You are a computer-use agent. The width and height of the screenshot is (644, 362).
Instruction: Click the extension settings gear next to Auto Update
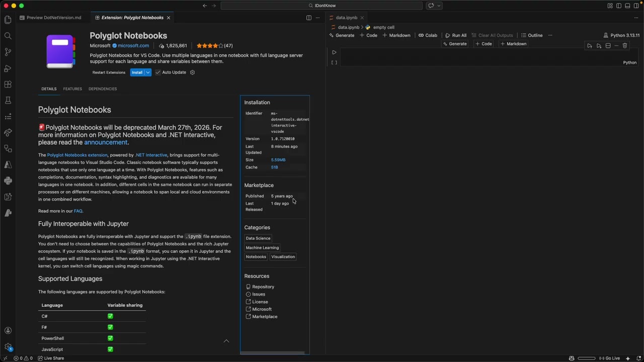coord(192,72)
